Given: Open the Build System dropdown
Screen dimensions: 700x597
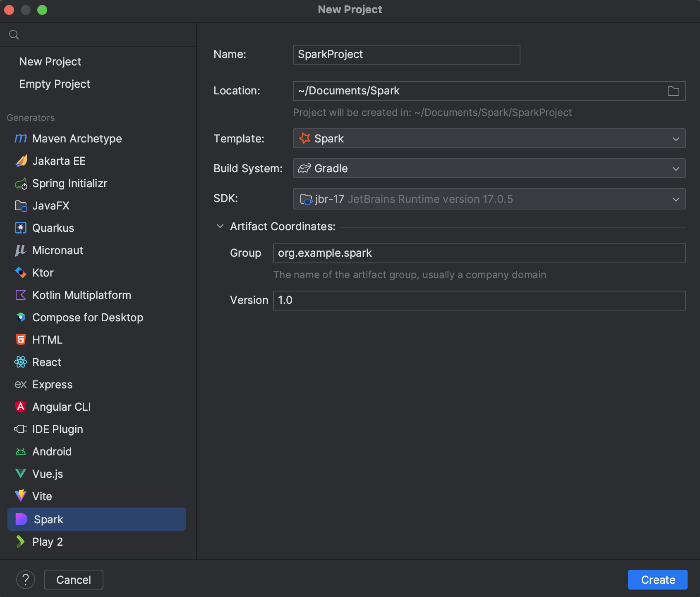Looking at the screenshot, I should [489, 169].
